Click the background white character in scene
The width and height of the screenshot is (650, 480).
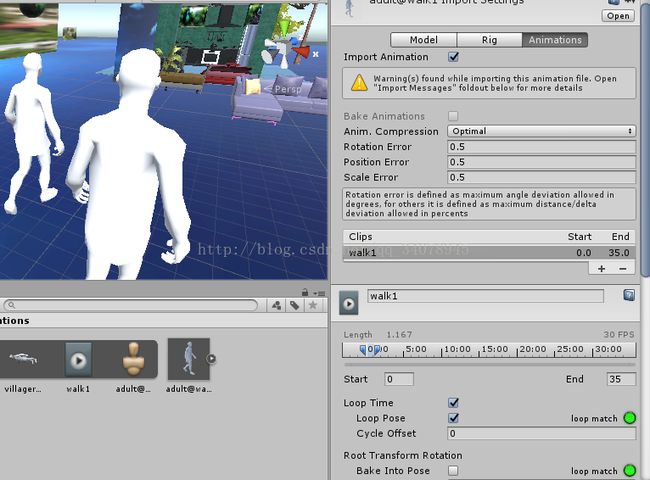[33, 133]
